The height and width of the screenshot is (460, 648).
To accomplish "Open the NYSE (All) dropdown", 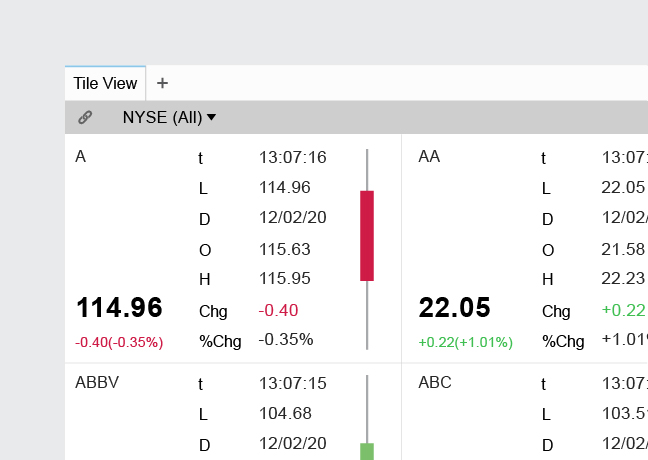I will pos(169,117).
